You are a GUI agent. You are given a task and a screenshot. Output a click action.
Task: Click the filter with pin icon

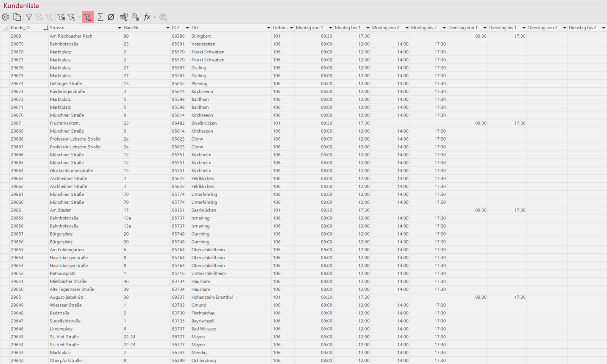(72, 17)
